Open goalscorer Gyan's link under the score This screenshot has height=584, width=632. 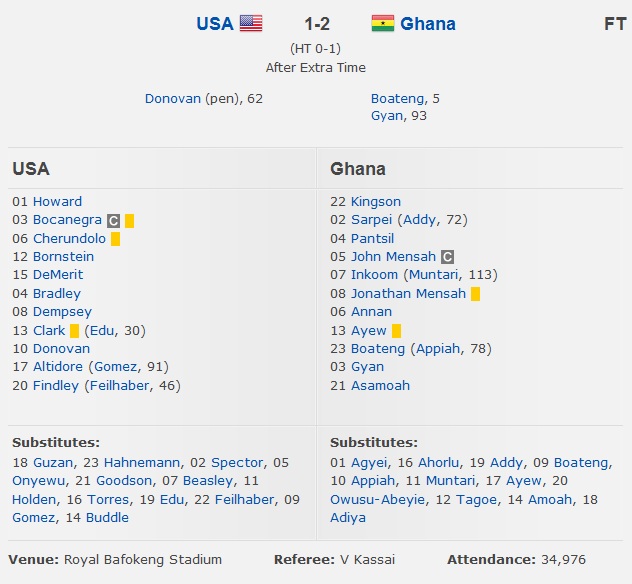point(387,115)
